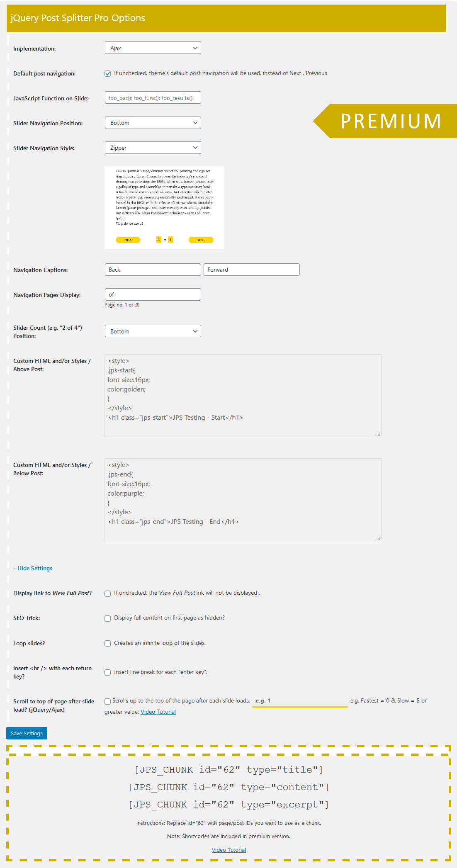Click the Save Settings button
457x868 pixels.
[27, 733]
